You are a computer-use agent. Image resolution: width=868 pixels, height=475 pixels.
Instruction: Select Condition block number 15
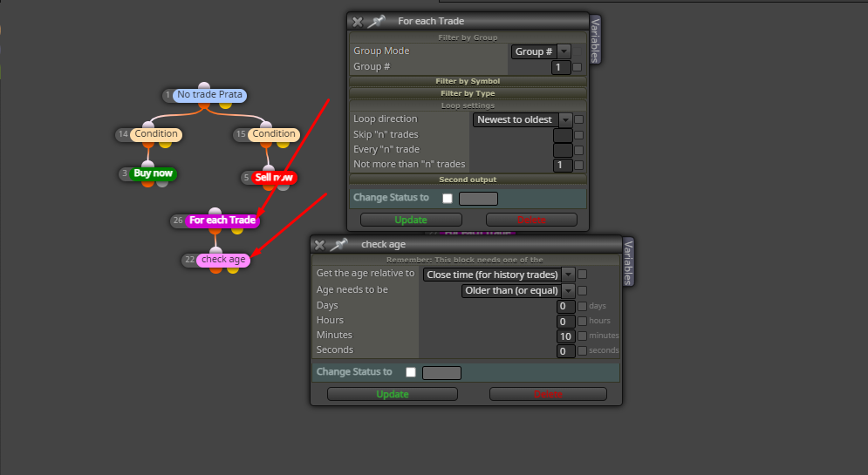click(x=274, y=134)
